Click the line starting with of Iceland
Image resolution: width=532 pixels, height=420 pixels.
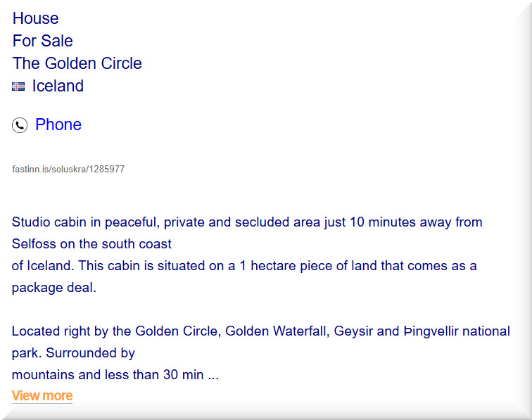[244, 266]
